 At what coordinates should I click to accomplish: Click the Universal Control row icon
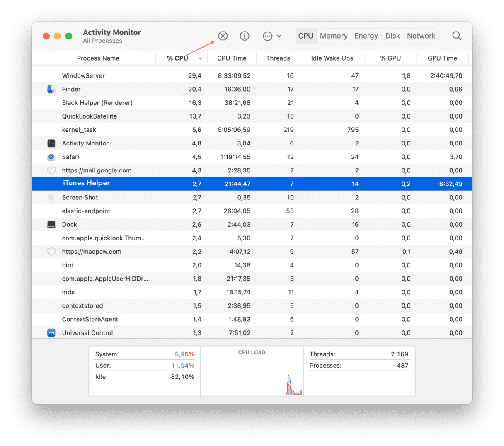pos(51,333)
